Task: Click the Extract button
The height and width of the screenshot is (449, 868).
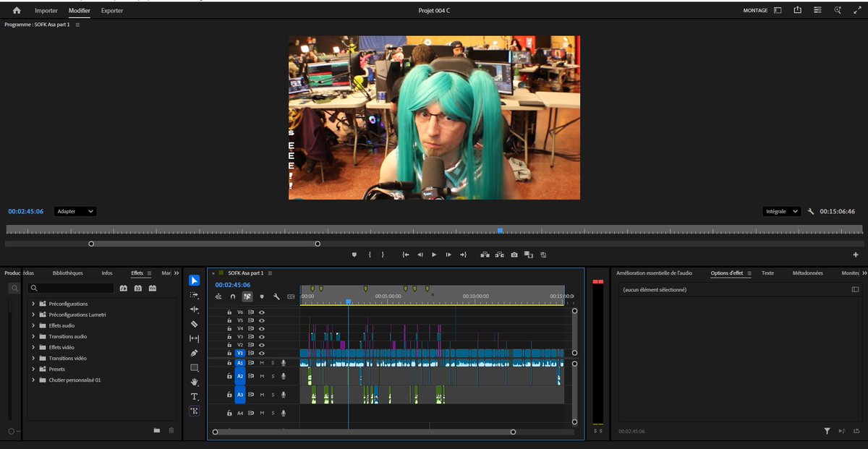Action: (x=499, y=255)
